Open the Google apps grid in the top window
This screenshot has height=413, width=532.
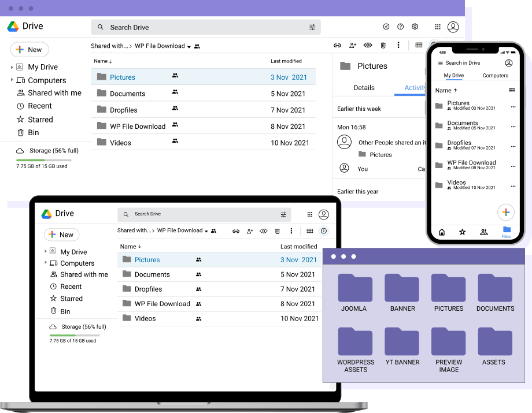(x=438, y=27)
